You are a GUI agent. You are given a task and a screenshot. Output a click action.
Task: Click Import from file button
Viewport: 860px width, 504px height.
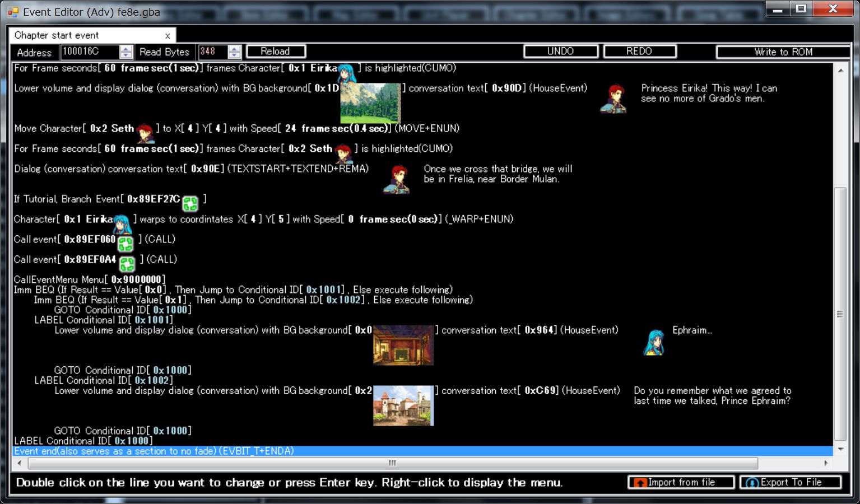coord(681,482)
